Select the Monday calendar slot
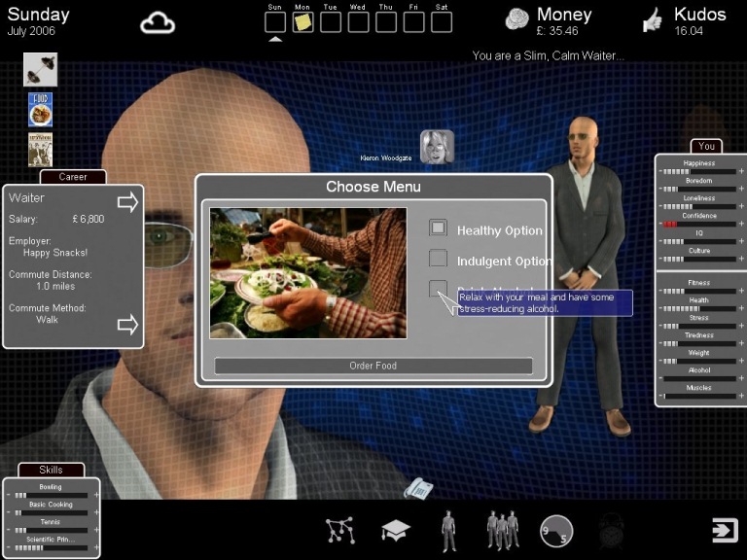Viewport: 747px width, 560px height. pyautogui.click(x=303, y=21)
